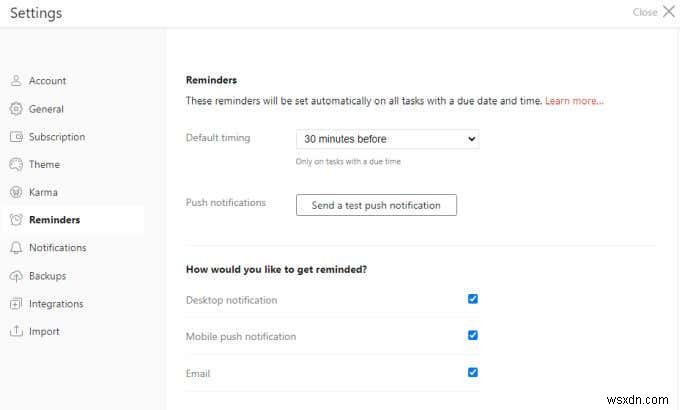
Task: Select the Subscription wallet icon
Action: click(x=16, y=137)
